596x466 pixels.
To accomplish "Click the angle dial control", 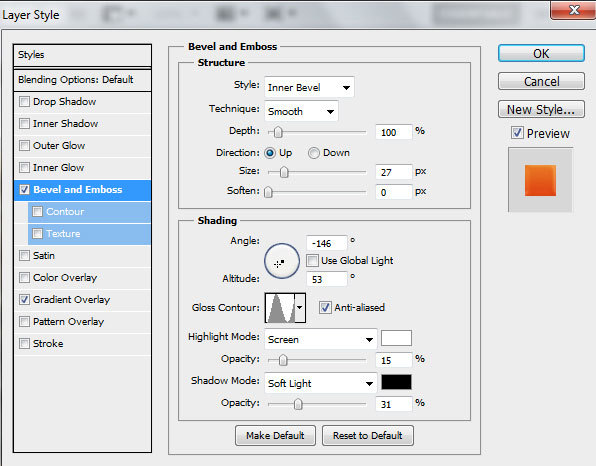I will 282,261.
